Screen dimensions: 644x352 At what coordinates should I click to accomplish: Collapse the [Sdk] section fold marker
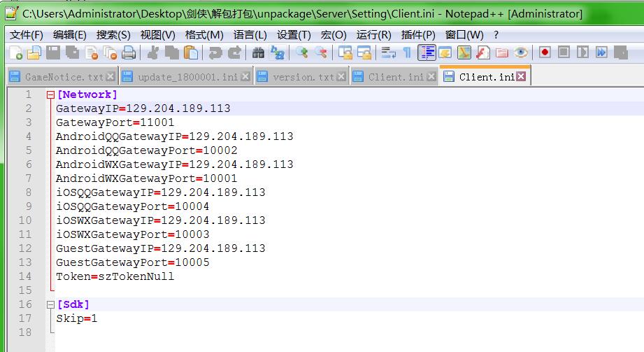50,304
